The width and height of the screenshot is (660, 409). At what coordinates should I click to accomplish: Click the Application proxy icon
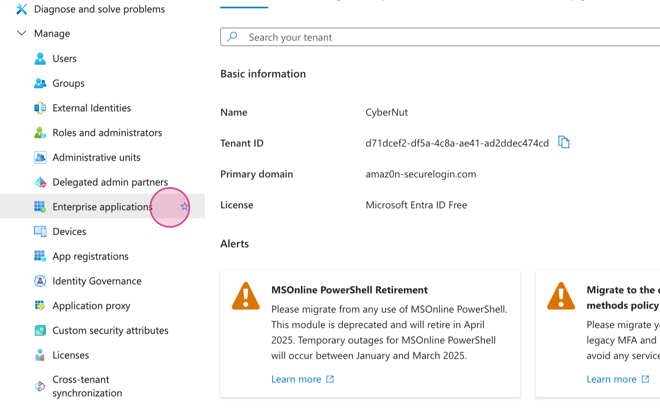[x=40, y=306]
